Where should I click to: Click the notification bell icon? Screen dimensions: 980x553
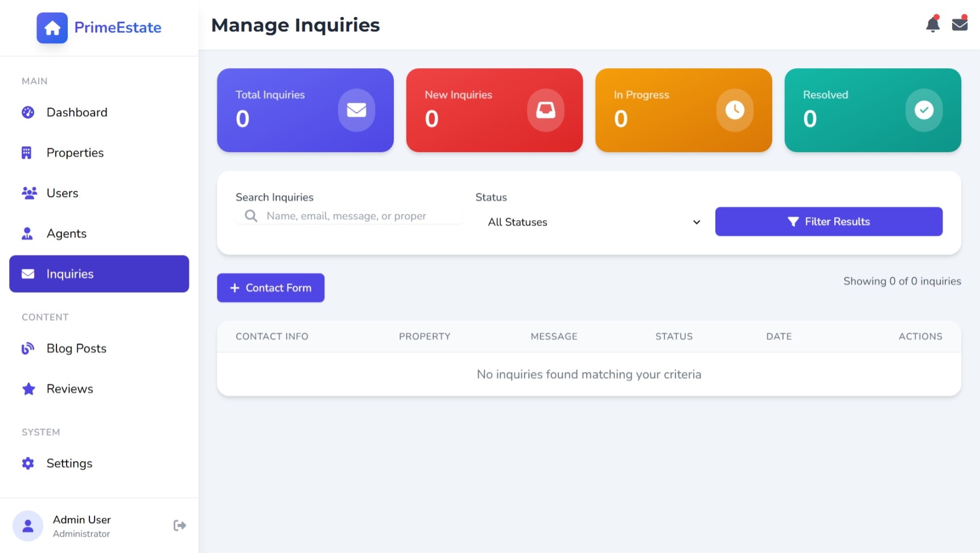coord(932,25)
